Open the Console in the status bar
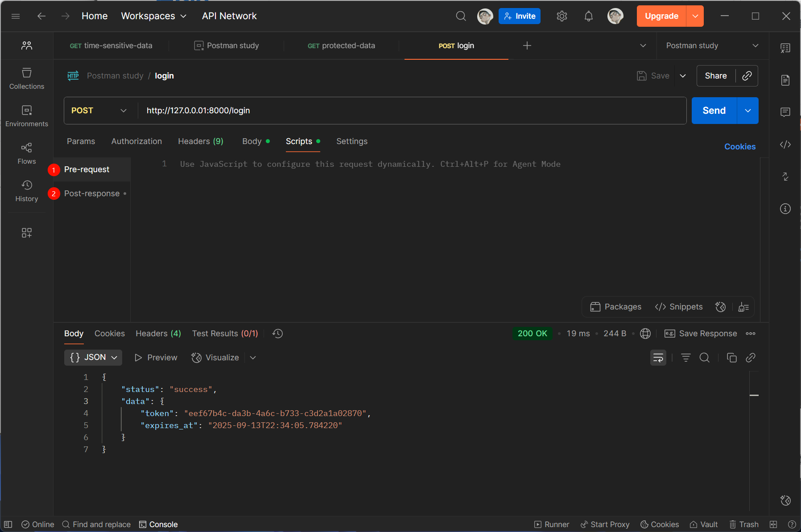801x532 pixels. 158,524
